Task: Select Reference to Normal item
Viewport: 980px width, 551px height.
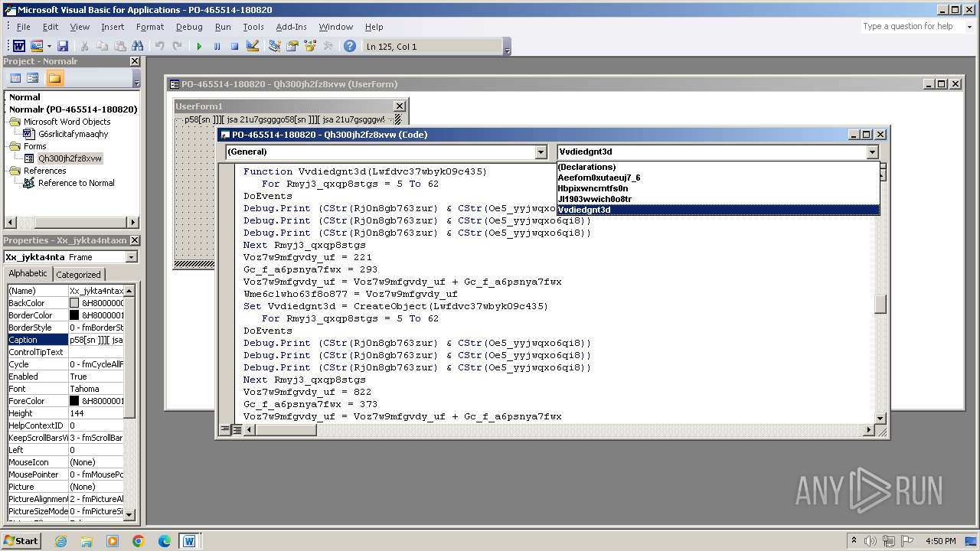Action: pyautogui.click(x=76, y=183)
